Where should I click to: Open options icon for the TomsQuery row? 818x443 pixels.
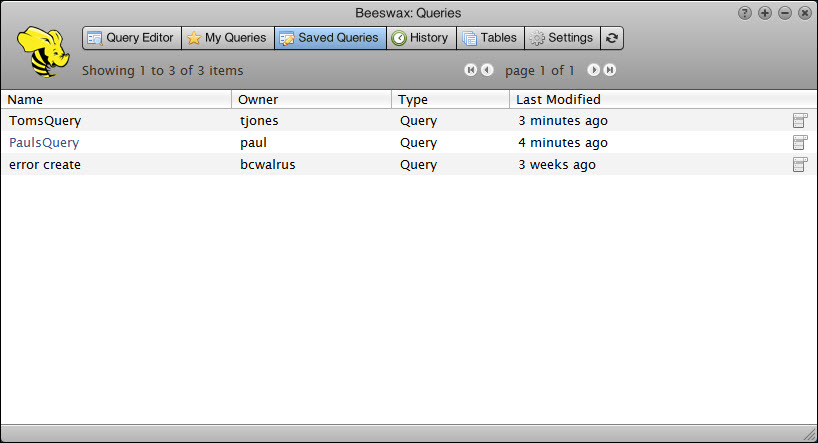pyautogui.click(x=799, y=121)
